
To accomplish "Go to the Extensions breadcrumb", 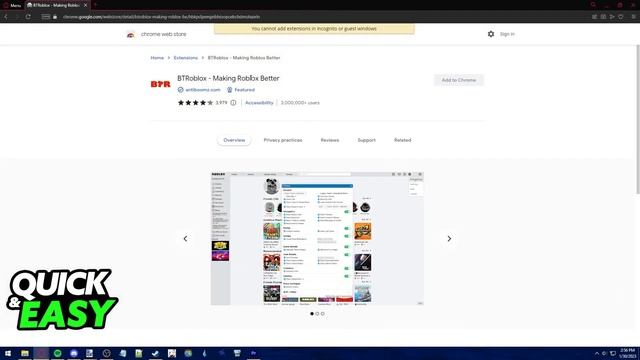I will 186,58.
